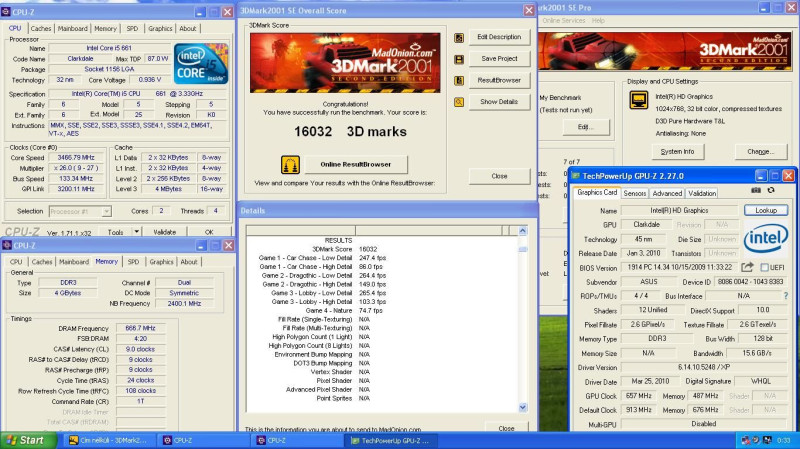Click the Edit... button under My Benchmark
Image resolution: width=800 pixels, height=449 pixels.
pos(586,127)
